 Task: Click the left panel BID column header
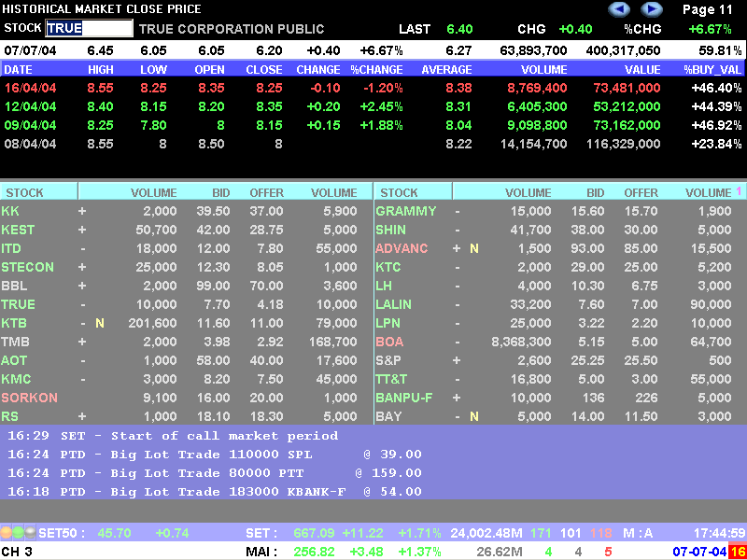221,193
